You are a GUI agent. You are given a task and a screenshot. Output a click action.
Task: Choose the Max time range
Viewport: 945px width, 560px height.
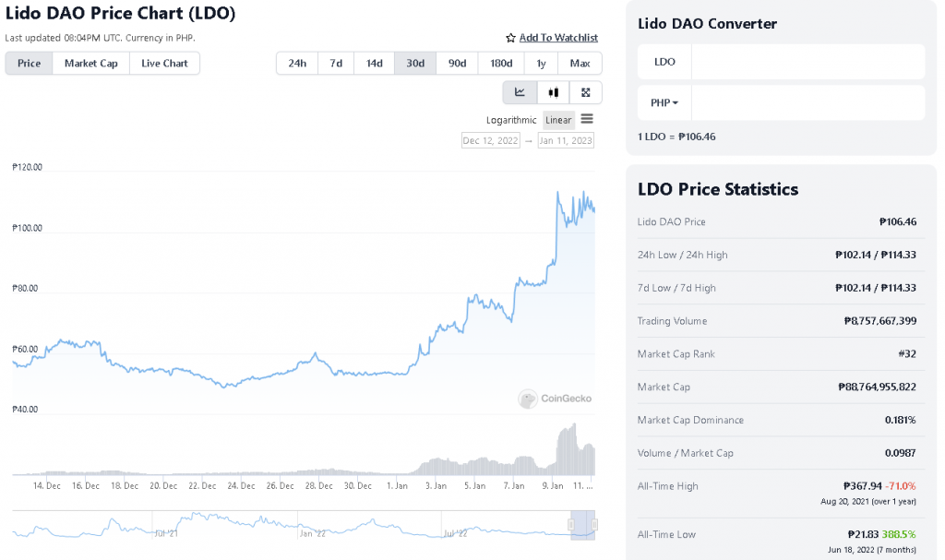pos(580,64)
